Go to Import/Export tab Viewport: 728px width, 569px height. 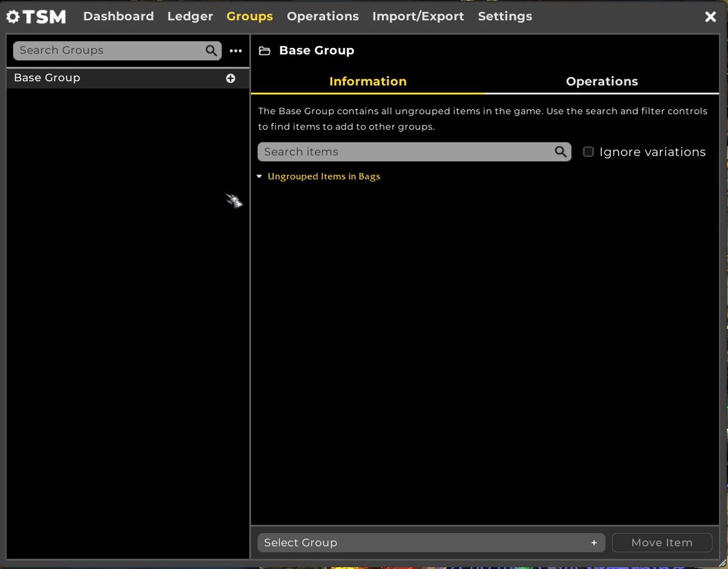pos(418,16)
